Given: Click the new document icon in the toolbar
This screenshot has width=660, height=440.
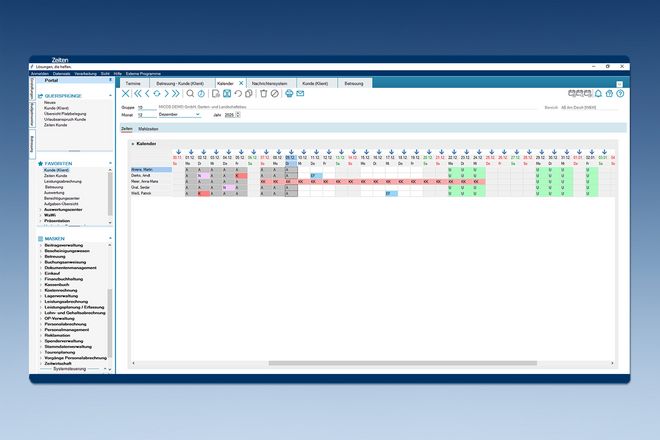Looking at the screenshot, I should coord(216,93).
